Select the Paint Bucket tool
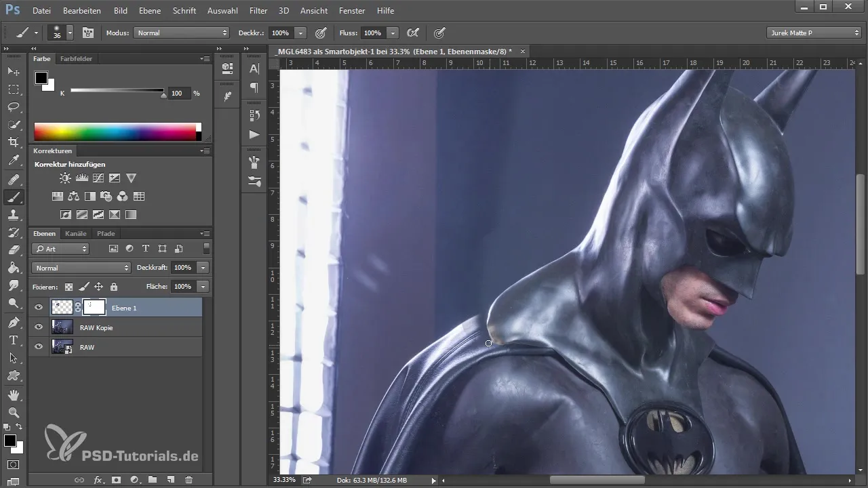Screen dimensions: 868x488 point(14,268)
